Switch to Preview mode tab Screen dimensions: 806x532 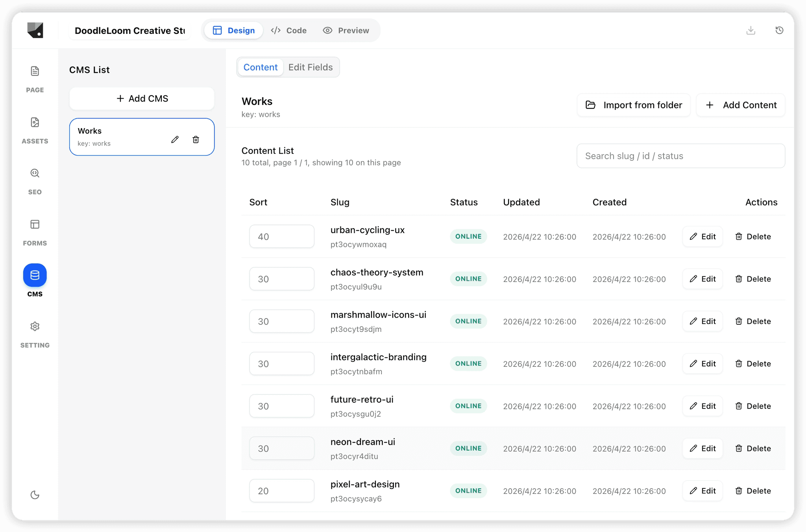346,30
